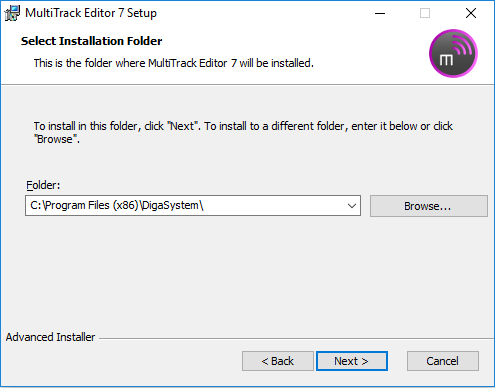Image resolution: width=495 pixels, height=388 pixels.
Task: Click the subtitle describing where it will be installed
Action: point(174,63)
